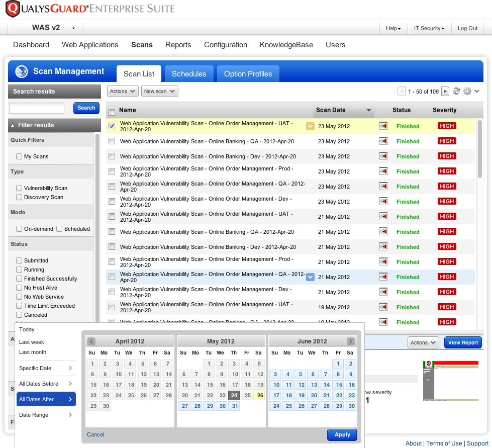Open the IT Security user menu
Screen dimensions: 492x448
429,28
